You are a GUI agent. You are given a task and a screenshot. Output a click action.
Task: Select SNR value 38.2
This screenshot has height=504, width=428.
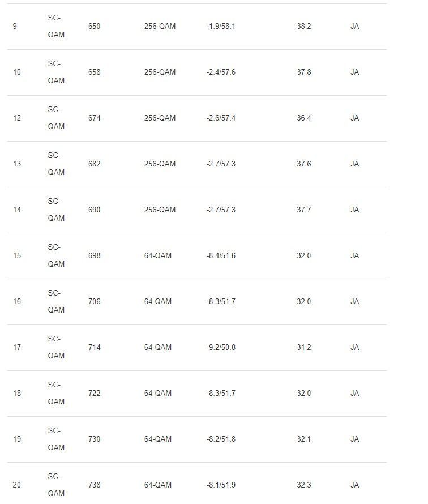303,27
